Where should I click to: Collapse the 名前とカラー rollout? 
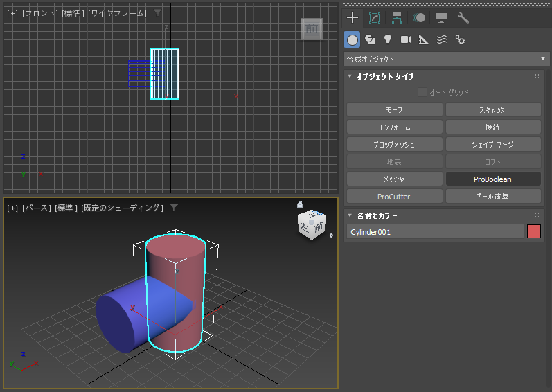(x=350, y=215)
